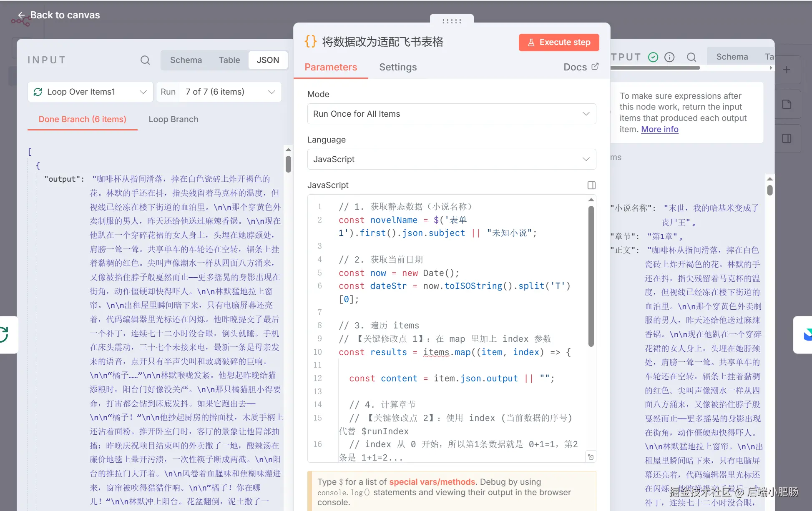Click the expand editor icon at code corner
The height and width of the screenshot is (511, 812).
tap(591, 457)
